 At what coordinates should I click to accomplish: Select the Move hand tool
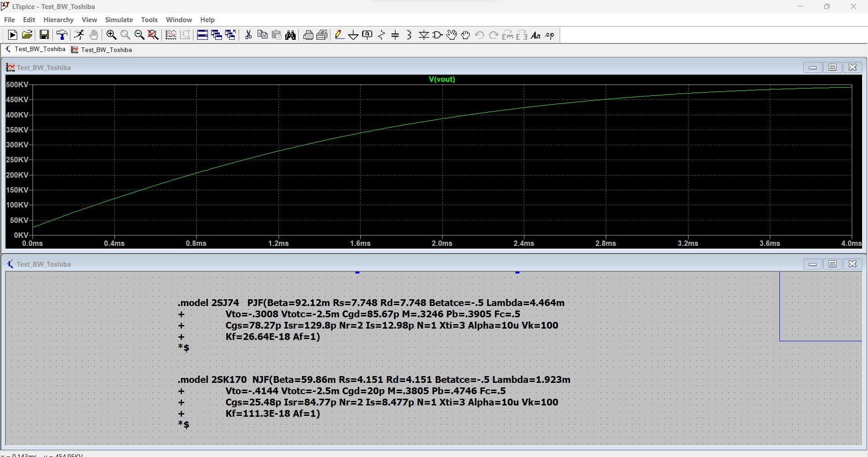452,35
